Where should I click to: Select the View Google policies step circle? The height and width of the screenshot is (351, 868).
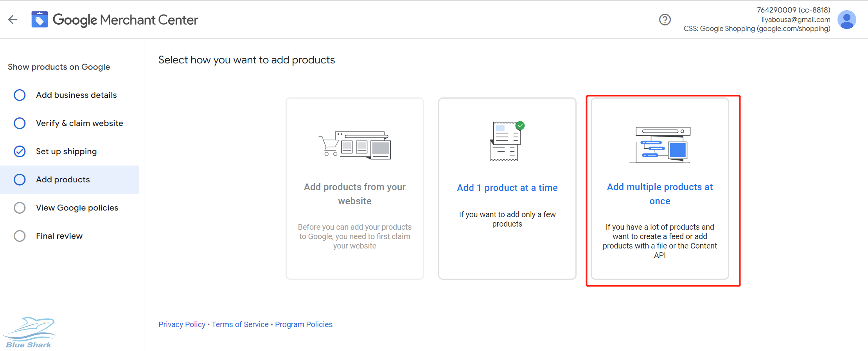coord(20,208)
